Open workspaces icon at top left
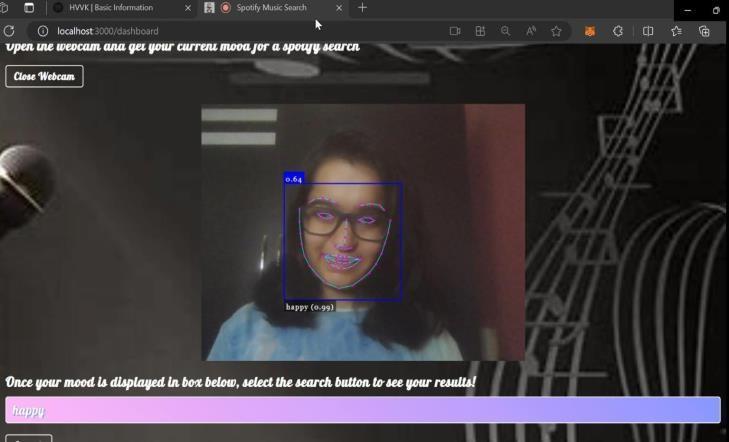This screenshot has width=729, height=442. click(x=5, y=7)
